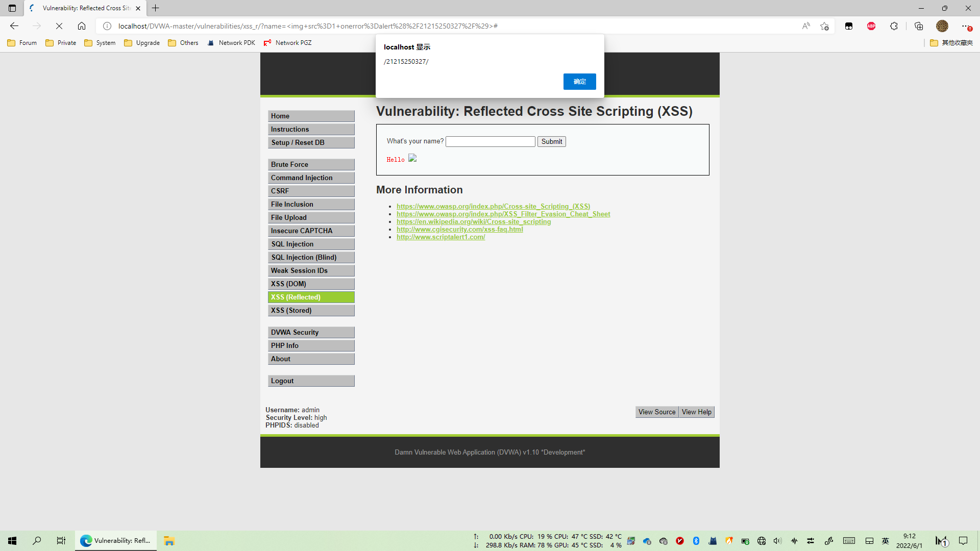Open the Windows Start menu
The width and height of the screenshot is (980, 551).
tap(12, 541)
